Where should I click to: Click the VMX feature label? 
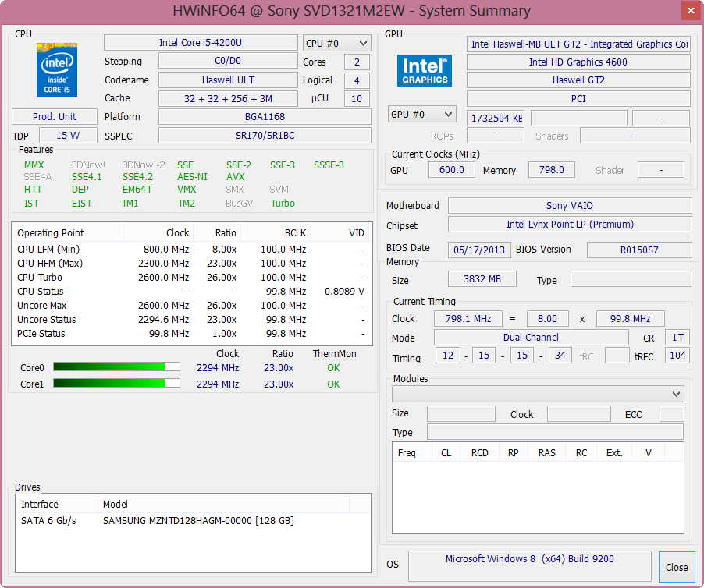[x=187, y=190]
